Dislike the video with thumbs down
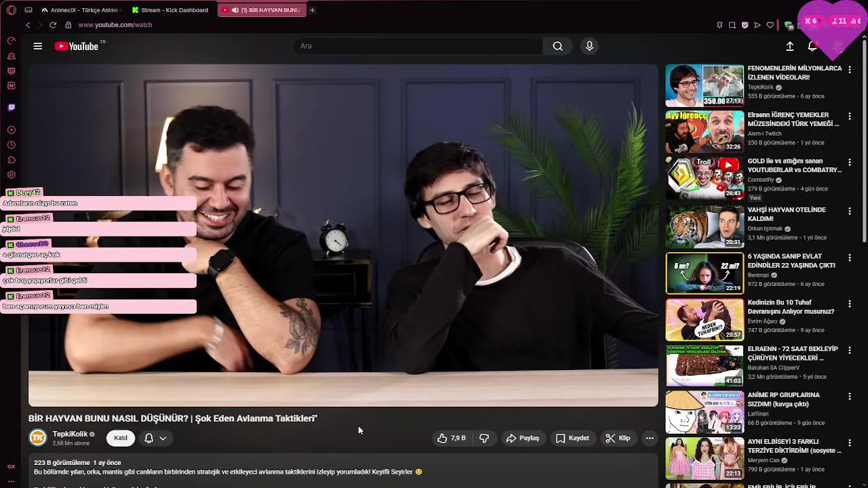Screen dimensions: 868x488 point(484,439)
